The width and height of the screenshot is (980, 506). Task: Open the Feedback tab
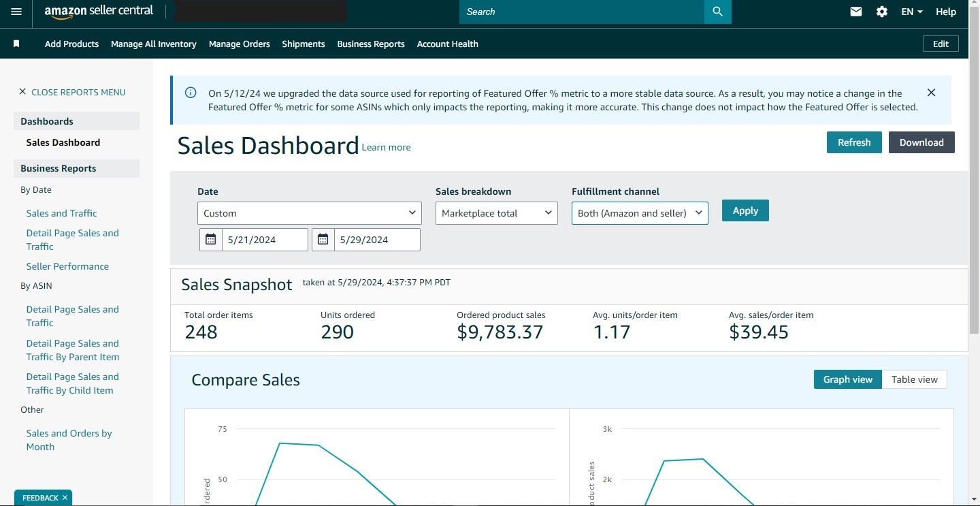pos(40,498)
